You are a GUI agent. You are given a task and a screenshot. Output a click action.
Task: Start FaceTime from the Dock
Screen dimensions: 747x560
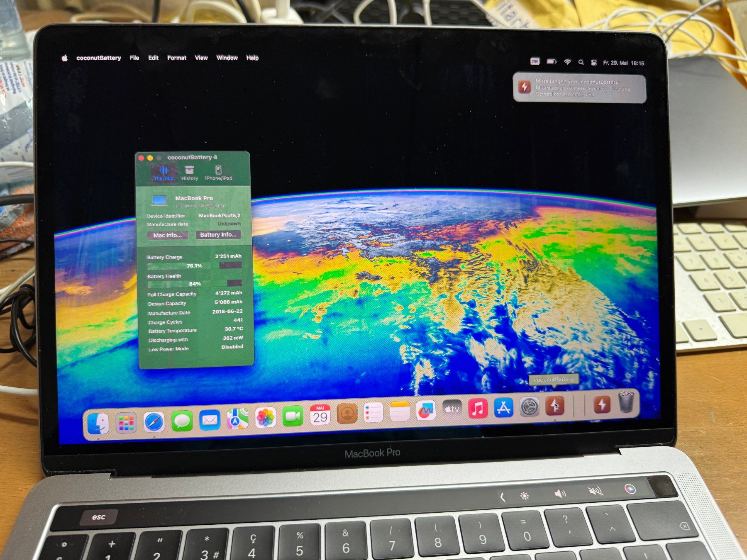(x=293, y=416)
